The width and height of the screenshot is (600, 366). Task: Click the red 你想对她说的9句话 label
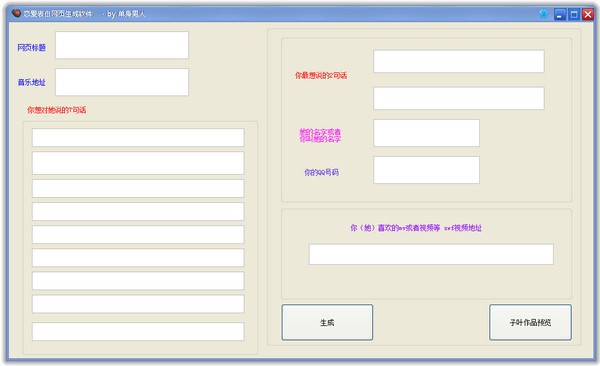pyautogui.click(x=57, y=110)
